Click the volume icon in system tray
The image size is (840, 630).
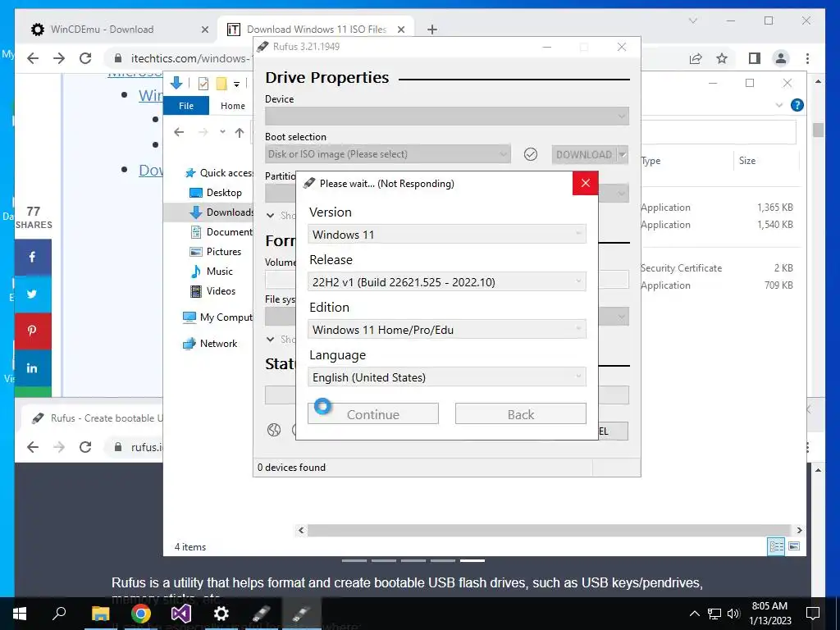(733, 614)
